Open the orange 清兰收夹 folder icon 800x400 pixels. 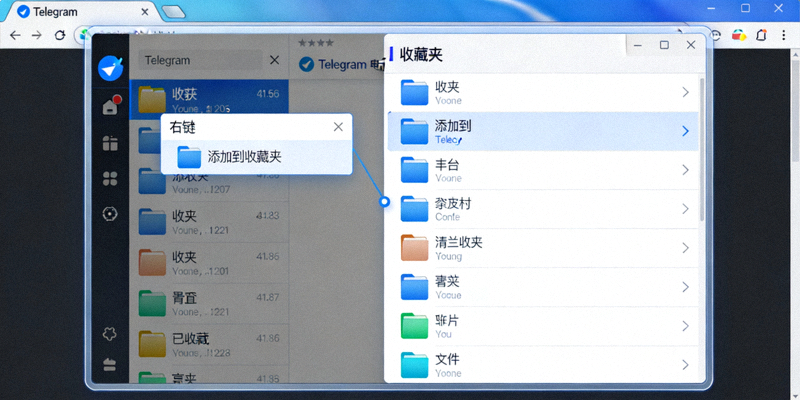pyautogui.click(x=414, y=248)
